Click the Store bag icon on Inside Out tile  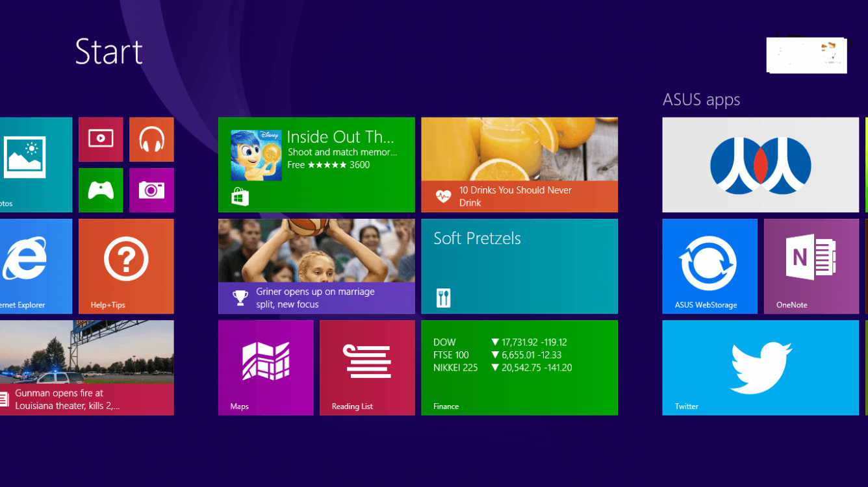pos(240,197)
